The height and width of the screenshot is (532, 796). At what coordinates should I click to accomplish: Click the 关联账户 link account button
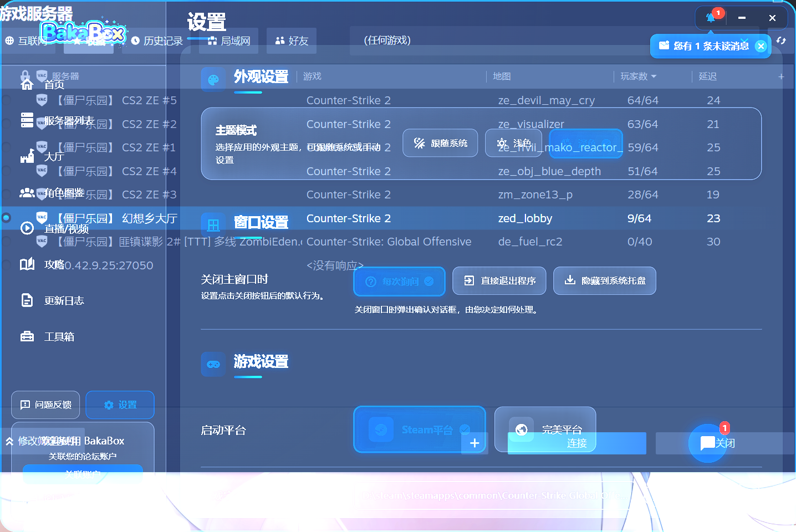(83, 474)
